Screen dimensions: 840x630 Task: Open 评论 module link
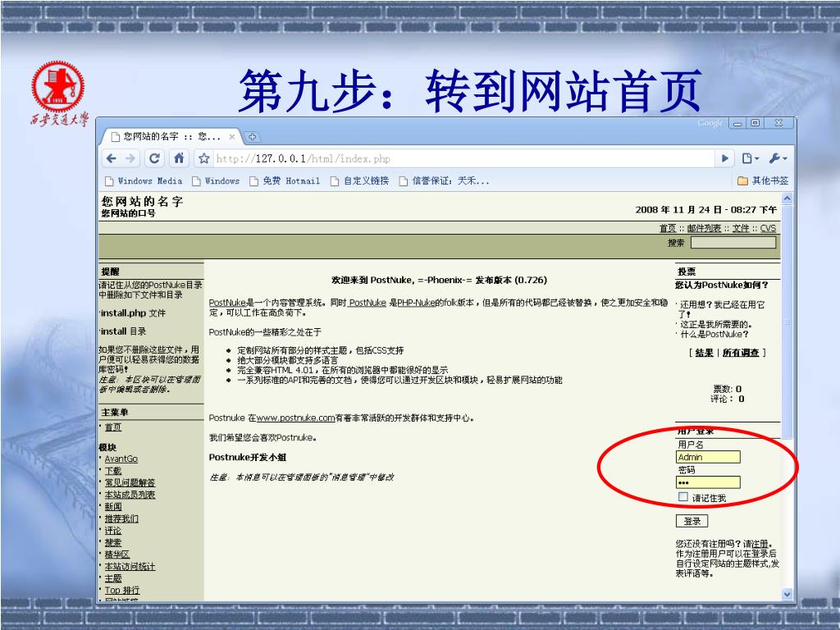point(113,531)
